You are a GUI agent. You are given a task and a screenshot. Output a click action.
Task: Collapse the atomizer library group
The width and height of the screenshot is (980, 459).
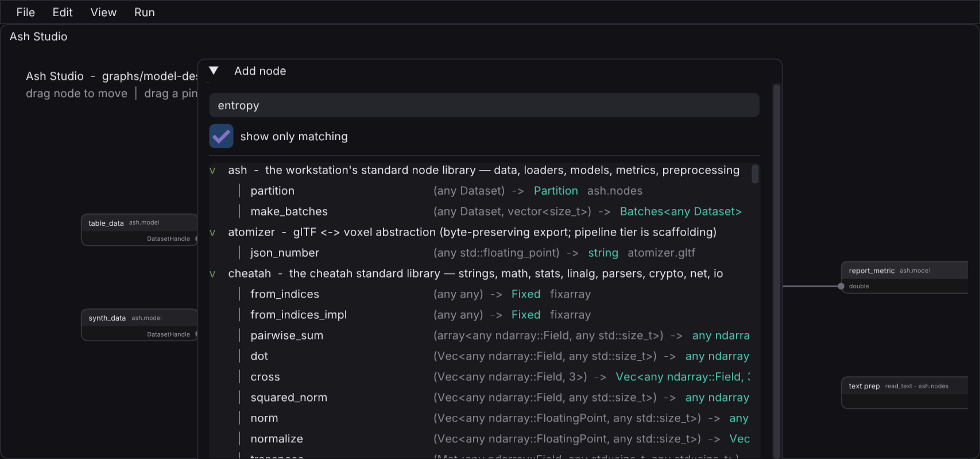(x=212, y=233)
